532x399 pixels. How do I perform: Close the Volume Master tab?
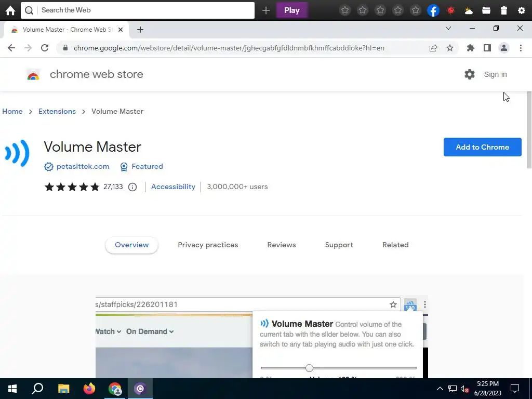point(121,30)
